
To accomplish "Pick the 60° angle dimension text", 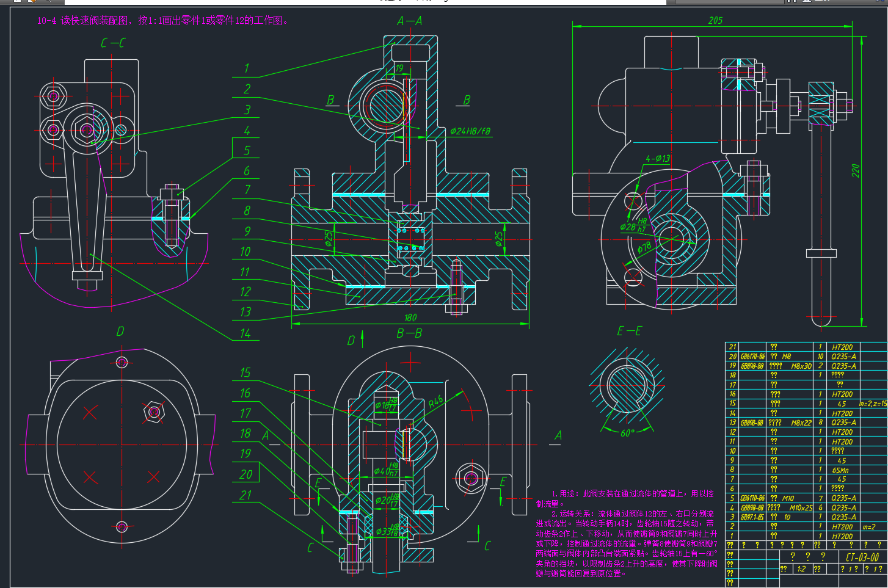I will 627,432.
